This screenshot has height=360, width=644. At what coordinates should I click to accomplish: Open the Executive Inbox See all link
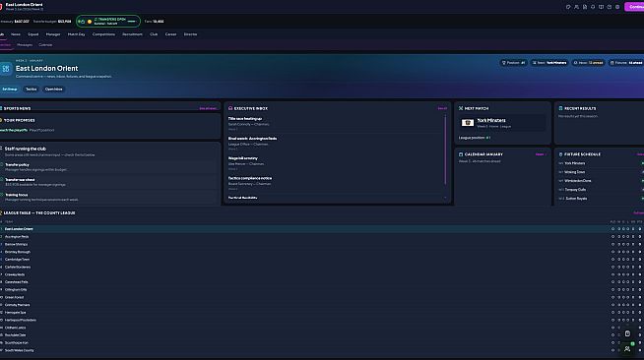click(x=442, y=108)
